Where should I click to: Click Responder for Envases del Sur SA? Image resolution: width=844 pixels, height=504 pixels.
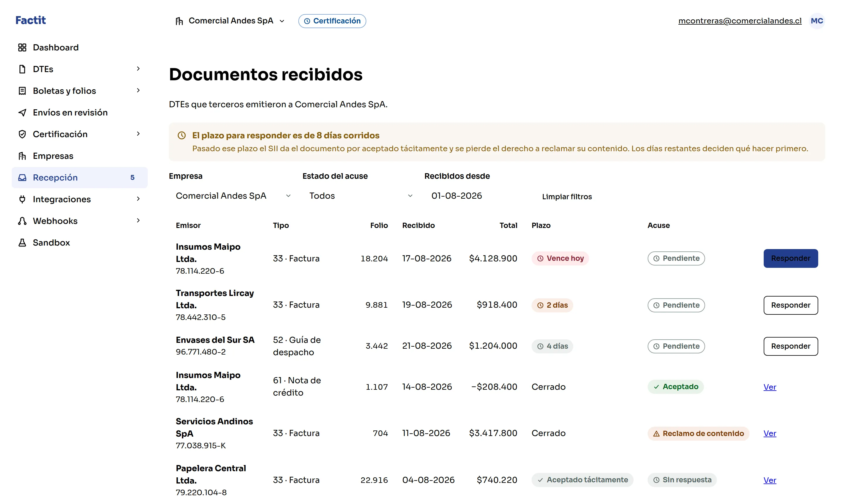[790, 346]
